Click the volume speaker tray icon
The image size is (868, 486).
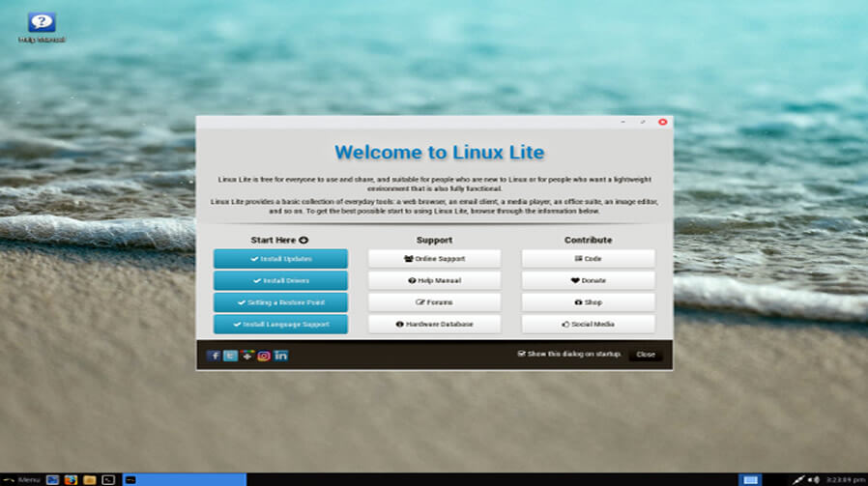(x=813, y=480)
